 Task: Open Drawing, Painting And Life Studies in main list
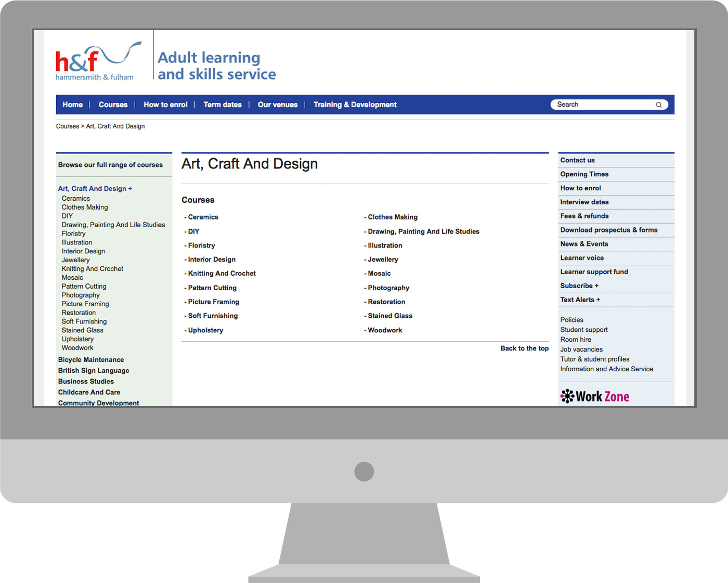tap(423, 231)
